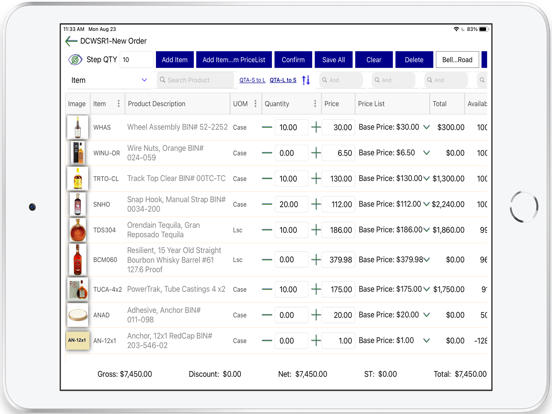Click the QTA-S to L link
The image size is (552, 414).
252,80
